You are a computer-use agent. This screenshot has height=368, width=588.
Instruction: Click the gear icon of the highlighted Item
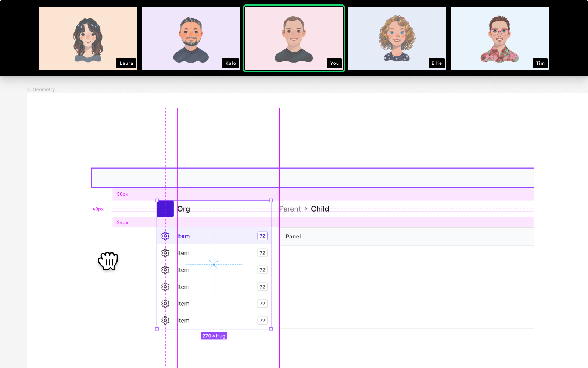click(x=165, y=236)
